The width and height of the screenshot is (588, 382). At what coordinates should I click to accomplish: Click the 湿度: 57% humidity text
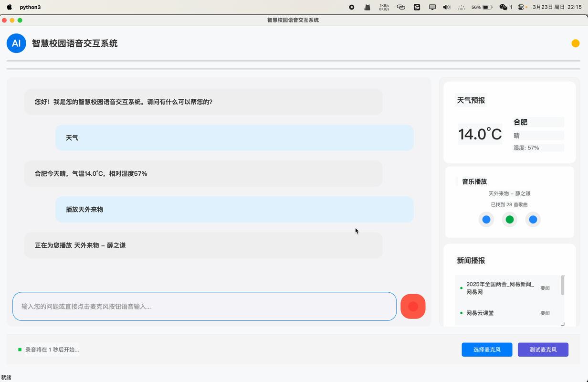pos(526,148)
